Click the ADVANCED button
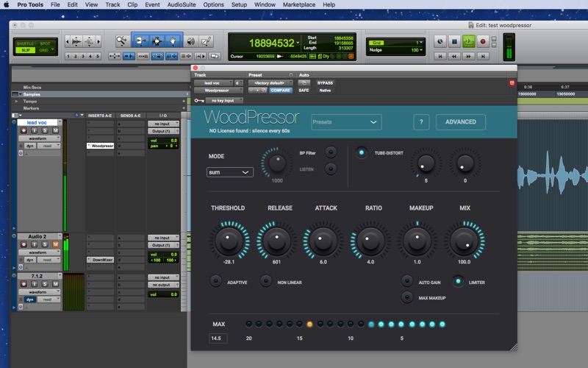This screenshot has width=588, height=368. (x=460, y=122)
